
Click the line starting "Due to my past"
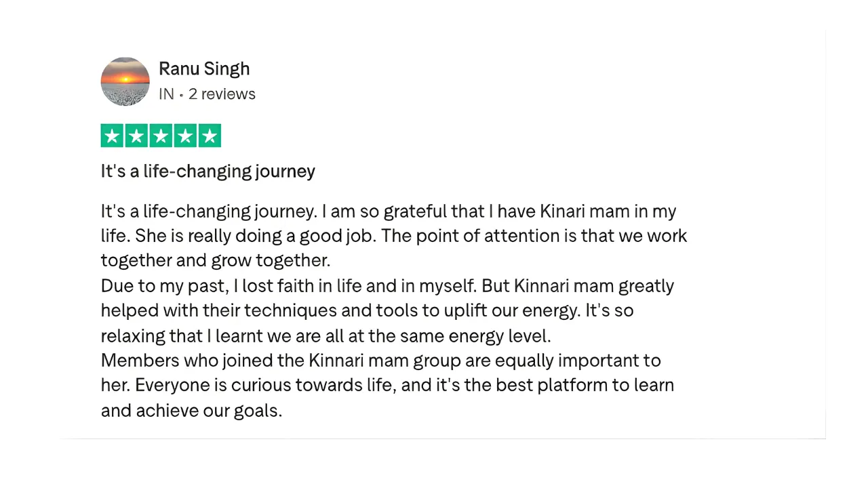click(x=387, y=286)
